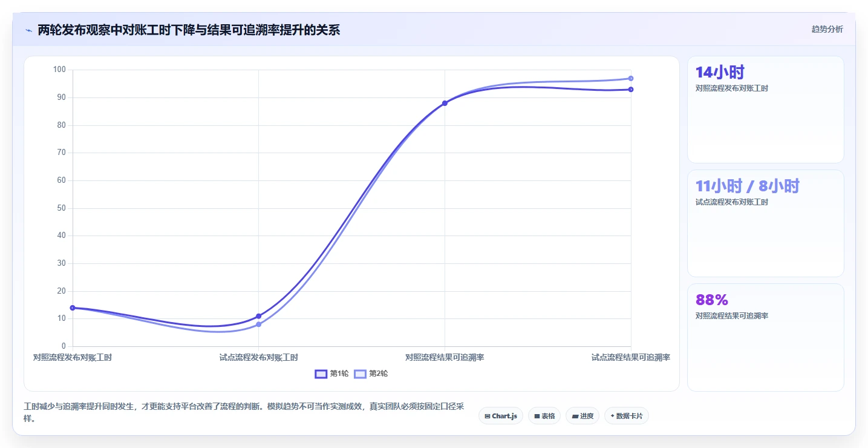Click the footnote text starting 工时减少与追溯率提升

(244, 412)
